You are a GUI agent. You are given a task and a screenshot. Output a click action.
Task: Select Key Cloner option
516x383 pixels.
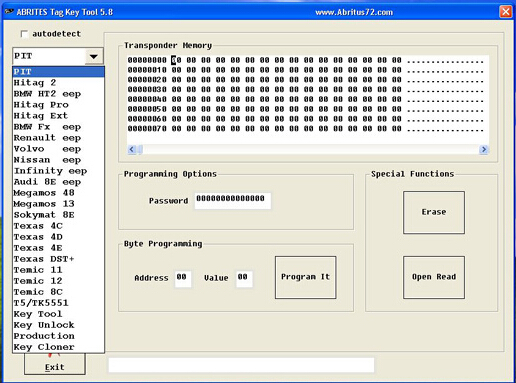(x=58, y=347)
